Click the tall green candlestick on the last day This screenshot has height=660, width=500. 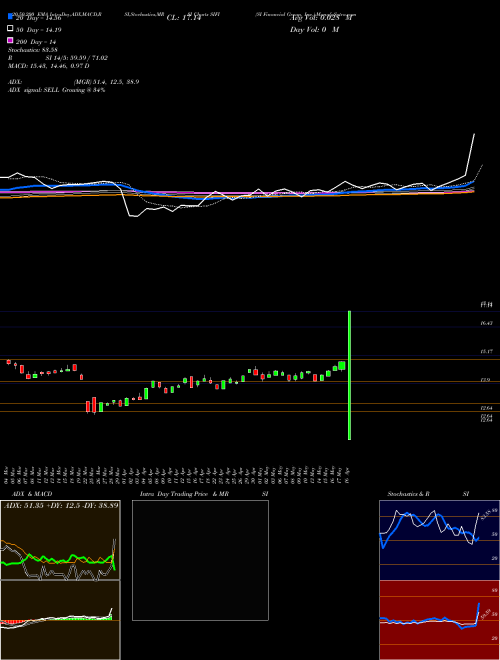click(x=349, y=375)
